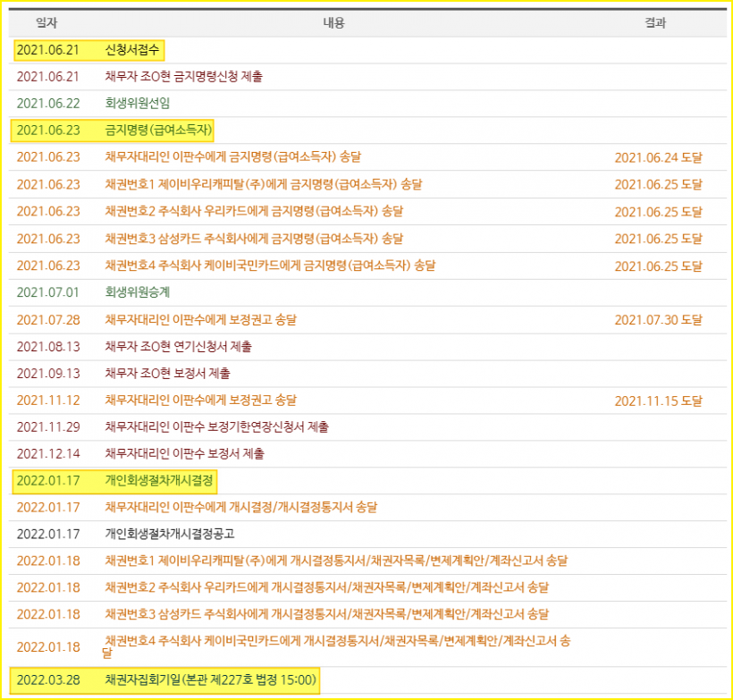Select 채무자 조O현 연기신청서 제출 row

point(367,347)
